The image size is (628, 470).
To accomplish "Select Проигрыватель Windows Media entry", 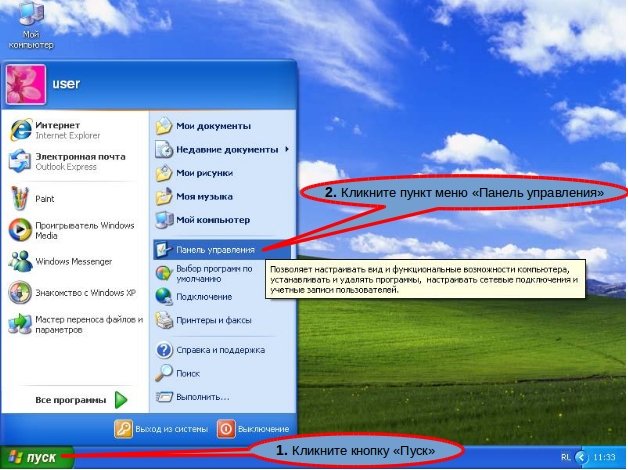I will click(85, 230).
